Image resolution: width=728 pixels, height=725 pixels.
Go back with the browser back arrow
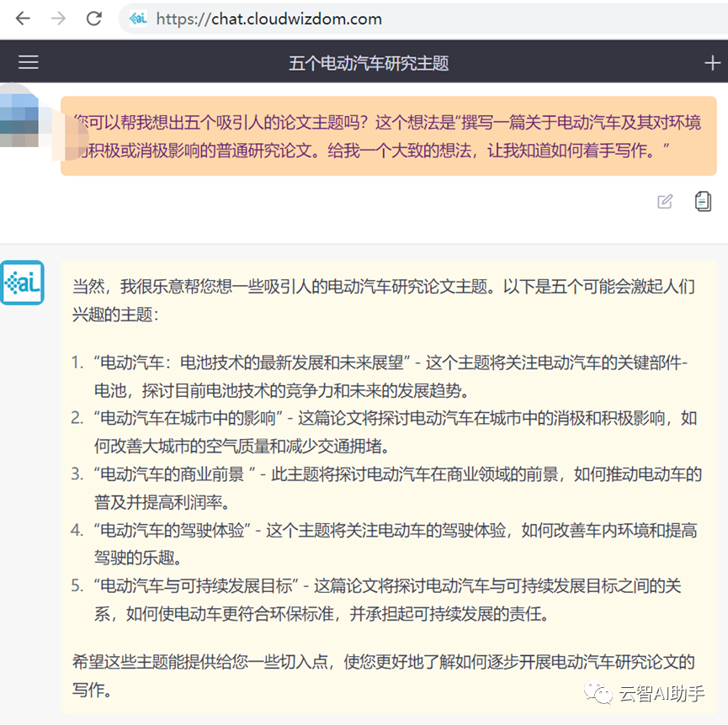(x=22, y=19)
